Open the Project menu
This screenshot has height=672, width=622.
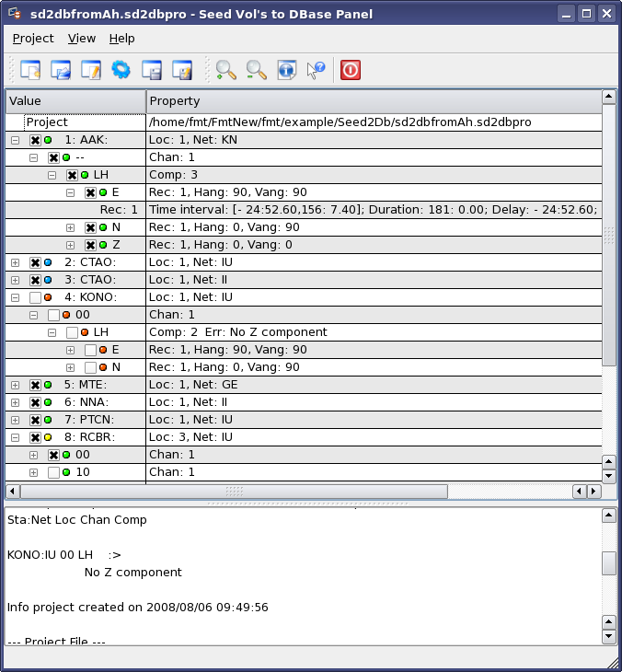pos(33,38)
